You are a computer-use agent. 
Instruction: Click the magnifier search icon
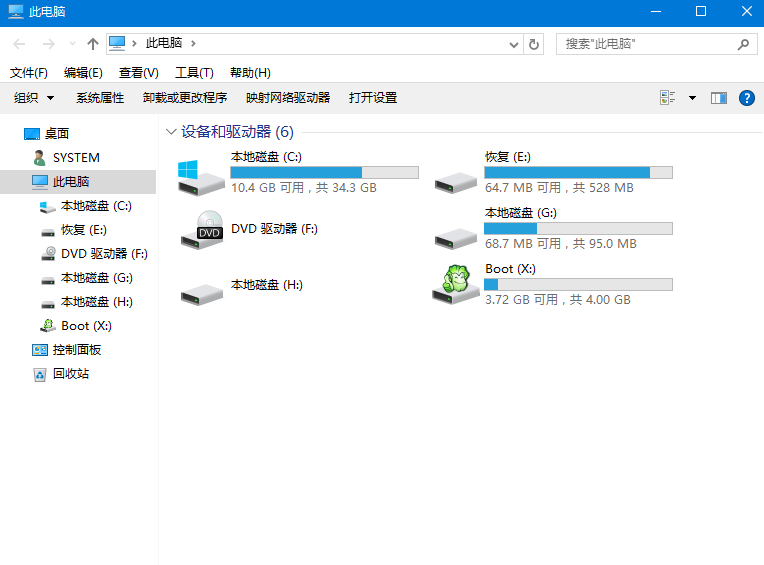(x=743, y=44)
